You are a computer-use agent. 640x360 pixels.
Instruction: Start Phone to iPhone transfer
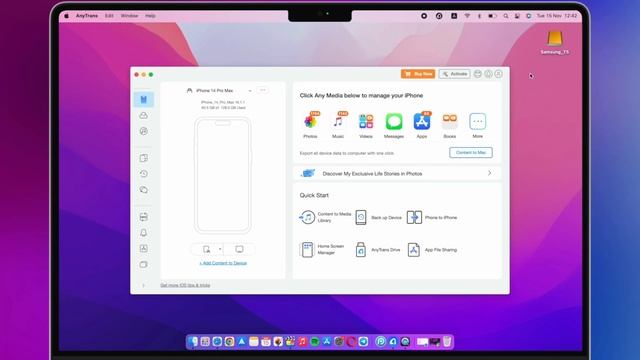pyautogui.click(x=432, y=217)
